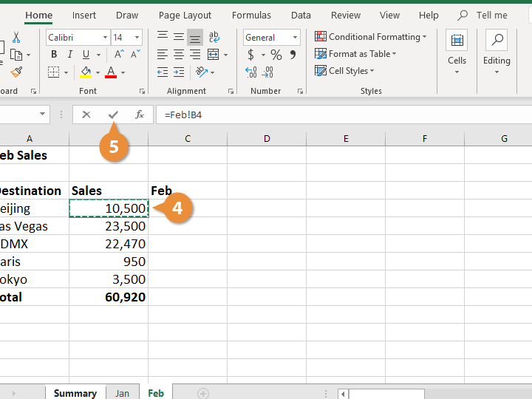Screen dimensions: 532x399
Task: Toggle Bold formatting
Action: point(54,54)
